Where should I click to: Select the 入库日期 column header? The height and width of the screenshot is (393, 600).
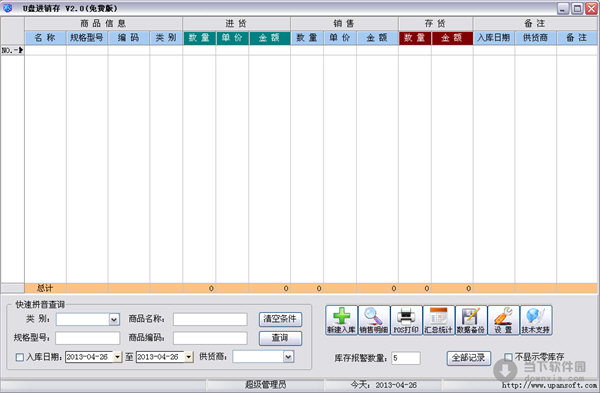pyautogui.click(x=494, y=38)
